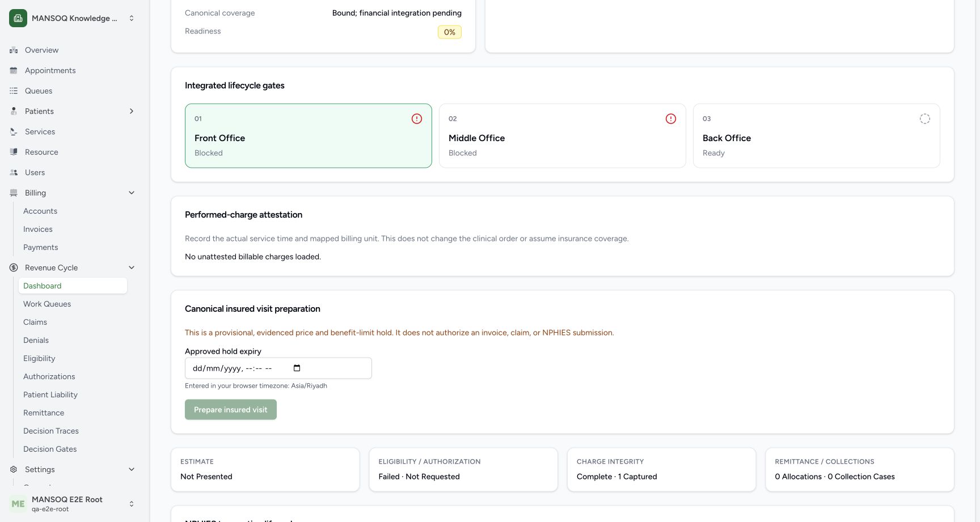The height and width of the screenshot is (522, 980).
Task: Click the 0% readiness badge
Action: pos(450,32)
